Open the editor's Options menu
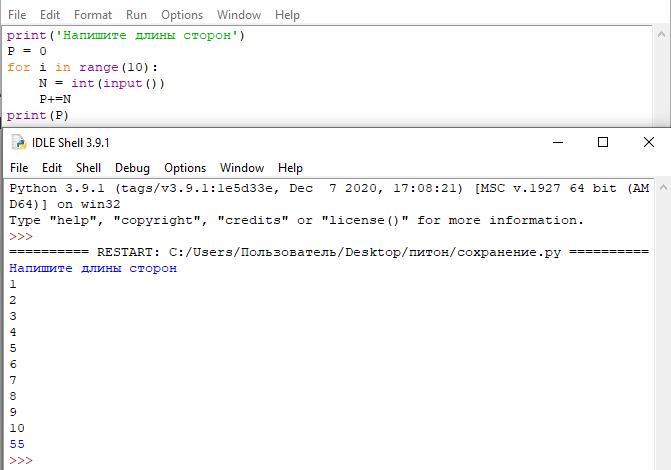671x470 pixels. [182, 15]
